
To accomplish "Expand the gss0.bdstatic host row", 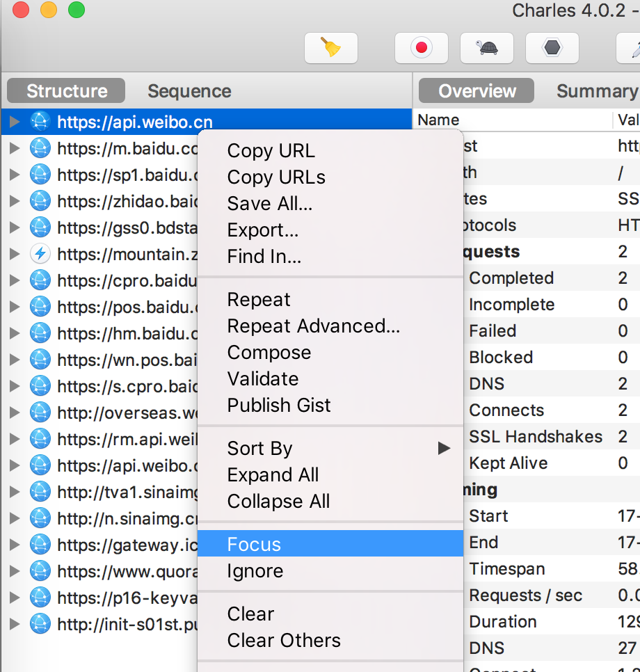I will point(15,227).
